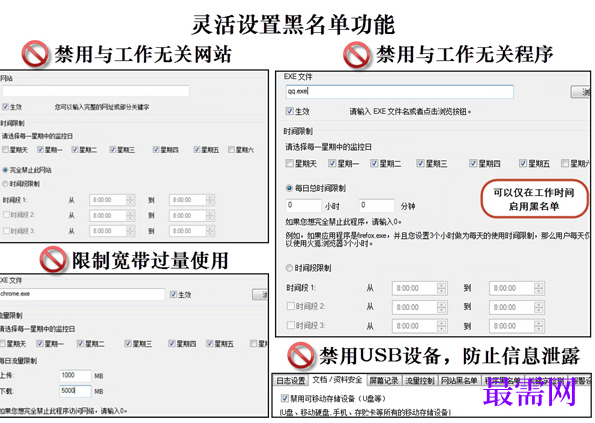Toggle 生效 checkbox below the qq.exe field
Viewport: 595px width, 423px height.
coord(290,111)
